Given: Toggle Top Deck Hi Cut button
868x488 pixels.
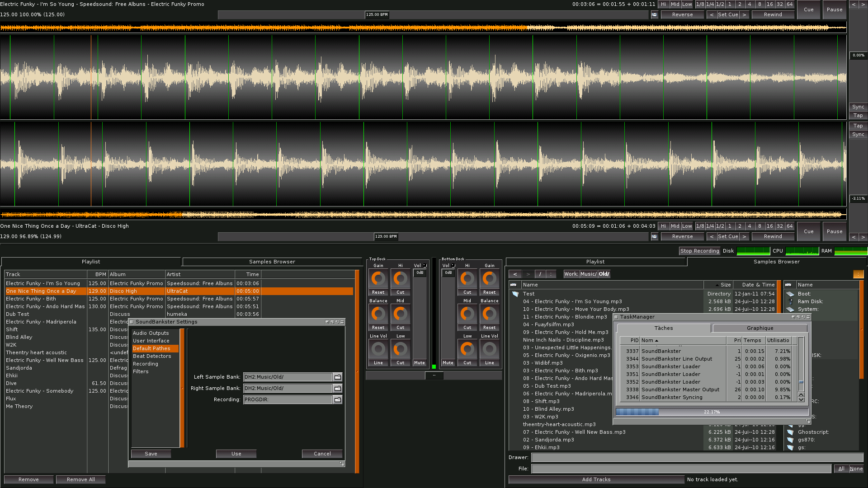Looking at the screenshot, I should [x=400, y=292].
